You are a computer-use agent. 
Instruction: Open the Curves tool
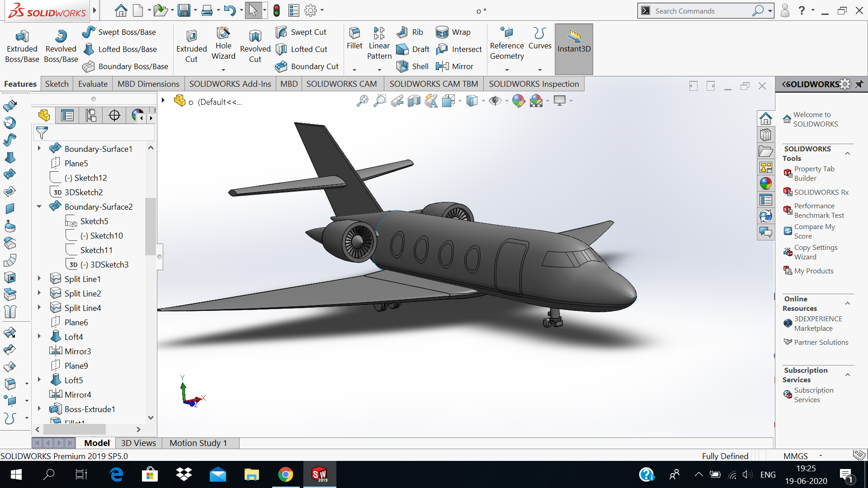point(540,38)
